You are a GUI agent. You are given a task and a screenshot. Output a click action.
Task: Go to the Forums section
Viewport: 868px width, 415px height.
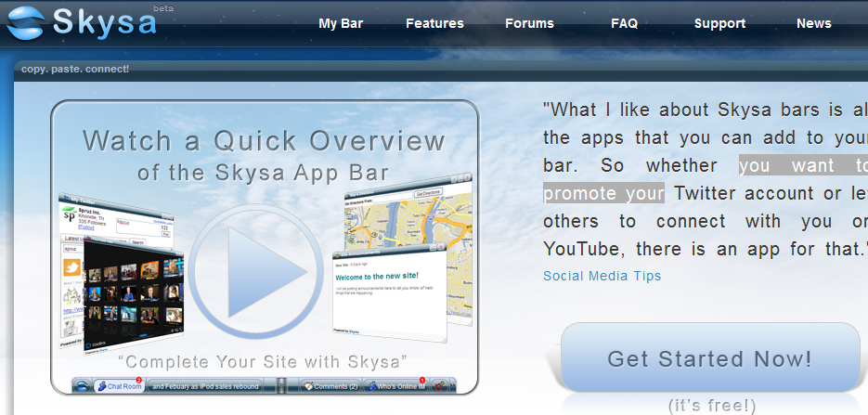529,23
